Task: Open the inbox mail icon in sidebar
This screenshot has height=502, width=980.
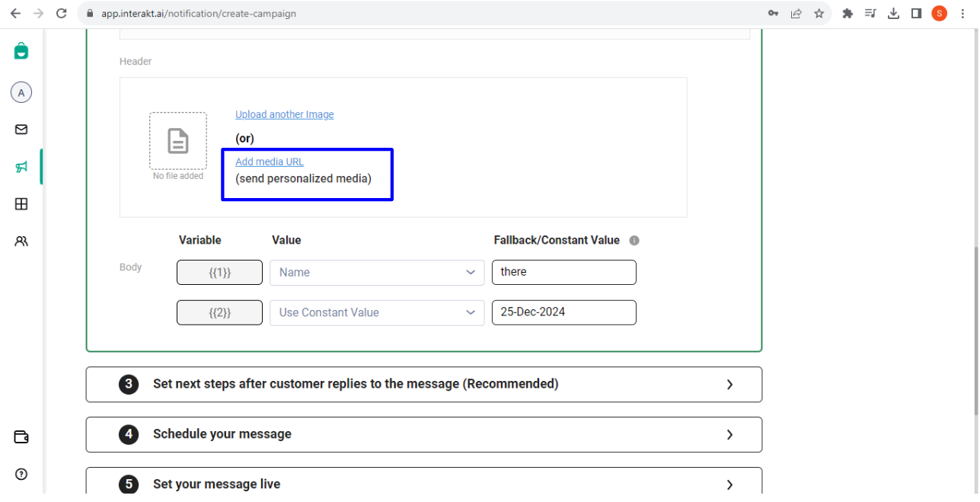Action: (x=21, y=129)
